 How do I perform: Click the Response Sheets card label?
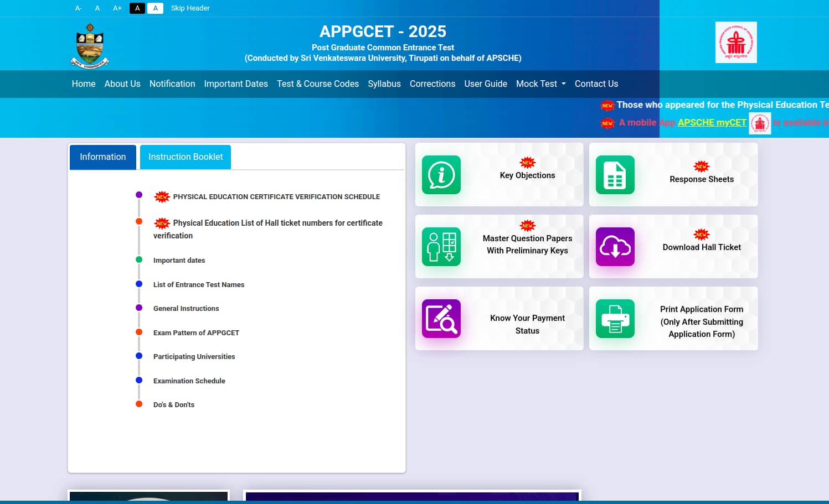(x=702, y=179)
